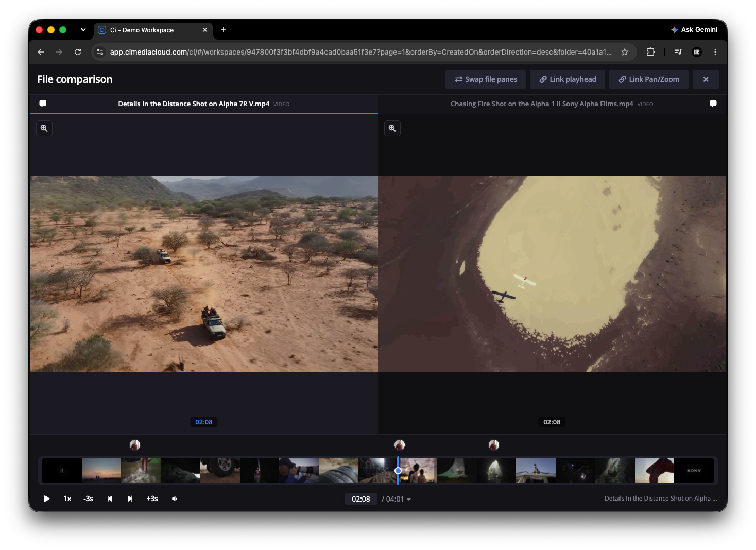Bookmark this page with the star icon
The image size is (756, 550).
[625, 52]
